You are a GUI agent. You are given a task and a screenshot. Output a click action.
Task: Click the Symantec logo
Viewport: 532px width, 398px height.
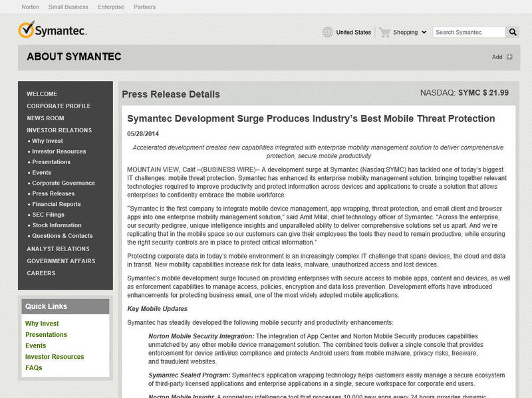coord(53,31)
